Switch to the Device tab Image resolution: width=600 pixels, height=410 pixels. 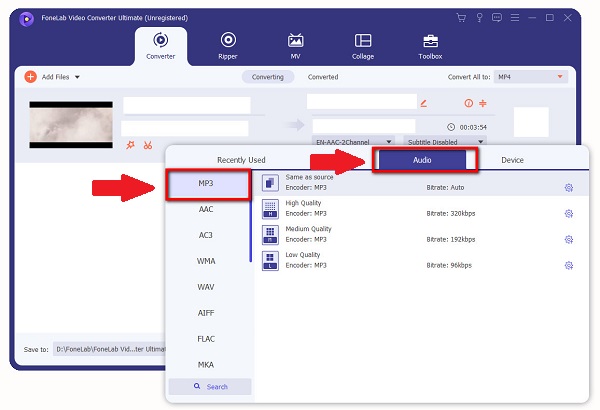pyautogui.click(x=512, y=160)
